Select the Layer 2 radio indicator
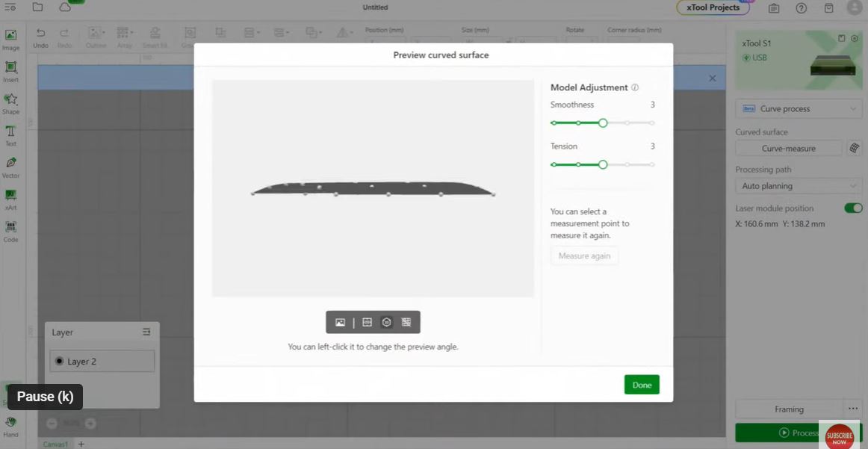 click(59, 361)
